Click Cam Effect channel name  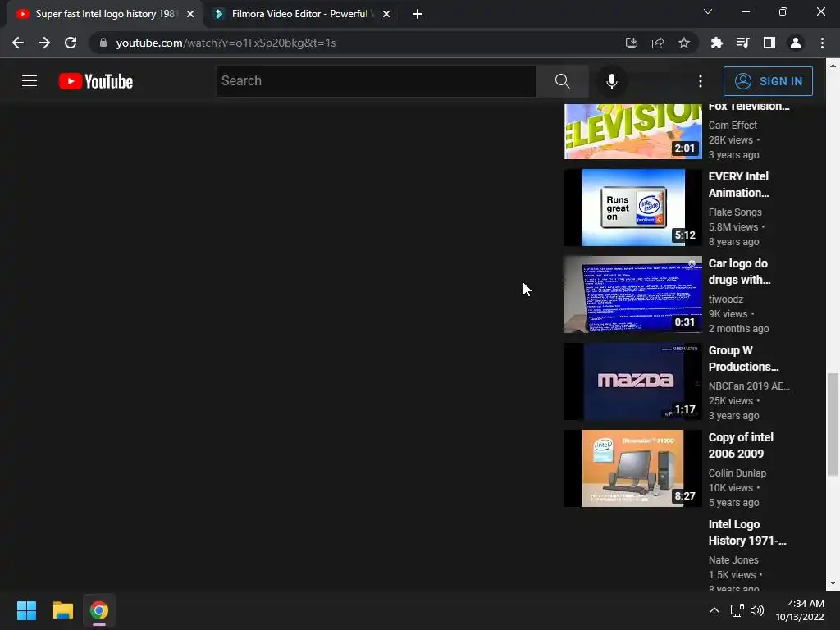[x=733, y=126]
